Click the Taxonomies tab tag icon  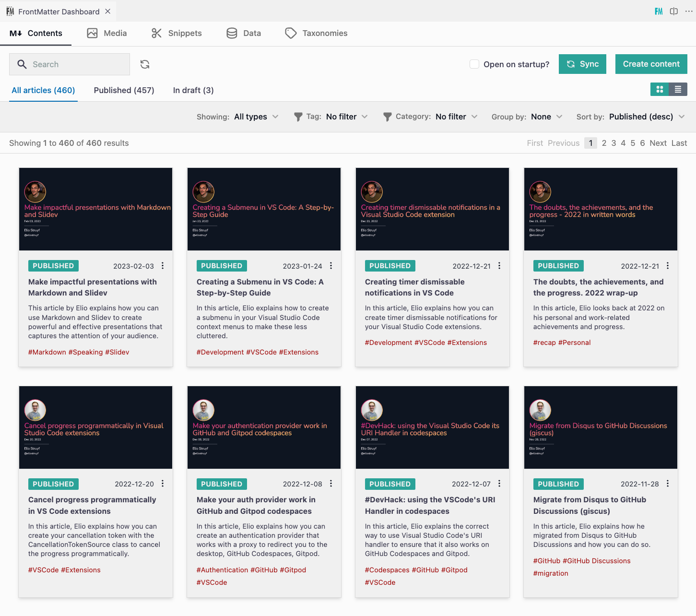pyautogui.click(x=291, y=33)
